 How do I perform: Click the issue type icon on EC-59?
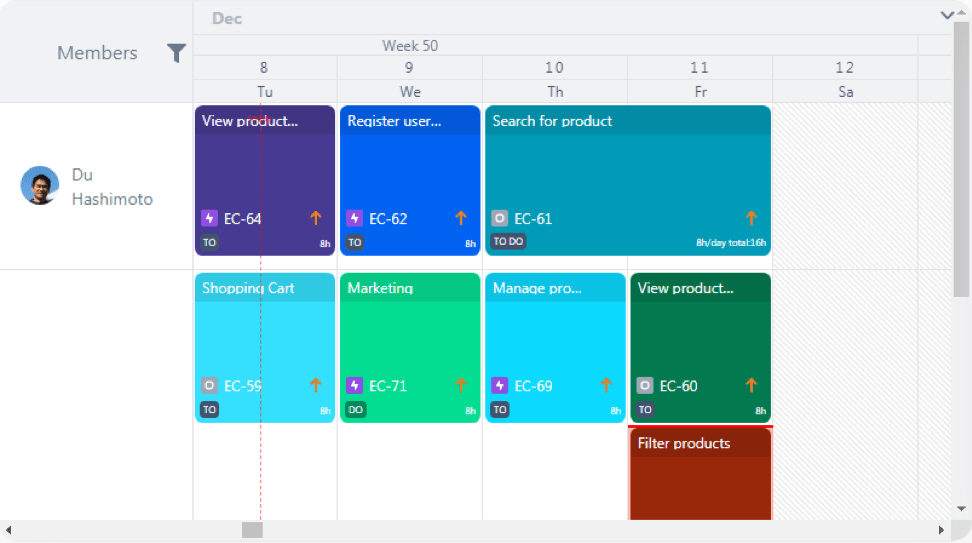(x=209, y=386)
